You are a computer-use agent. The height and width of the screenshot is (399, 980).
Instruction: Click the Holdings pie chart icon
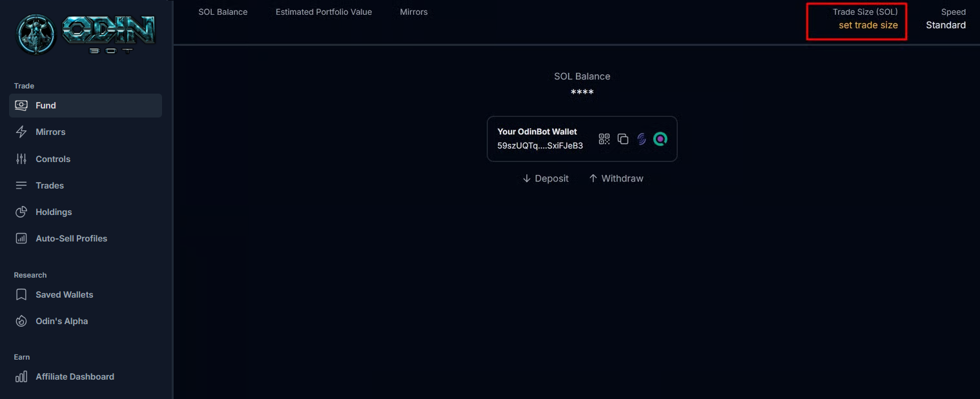click(21, 212)
